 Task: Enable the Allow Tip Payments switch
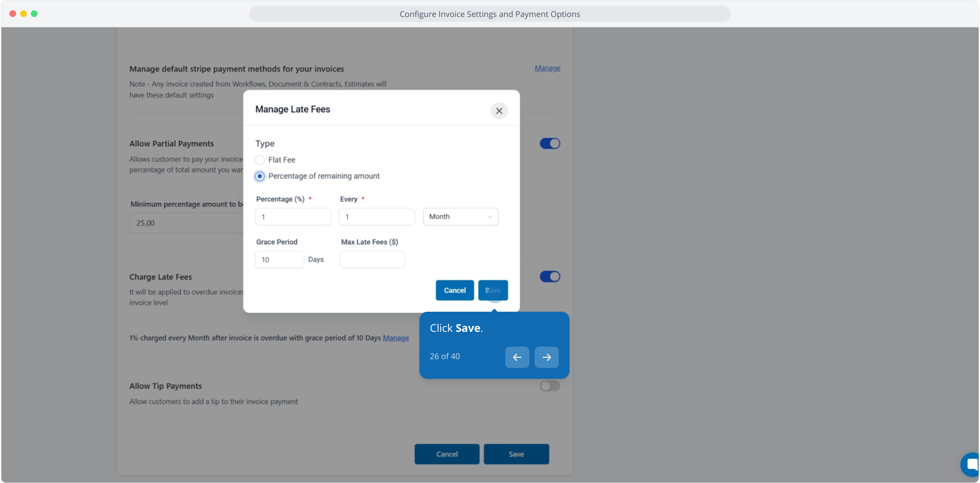point(549,386)
